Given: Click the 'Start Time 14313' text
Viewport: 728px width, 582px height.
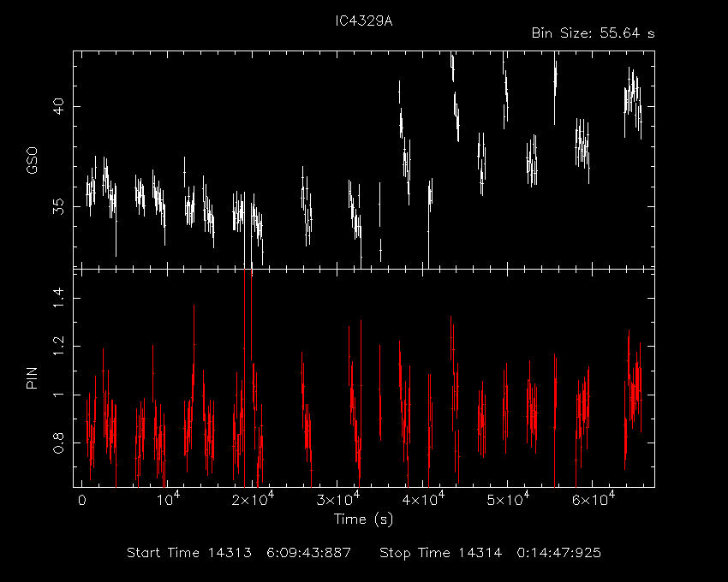Looking at the screenshot, I should coord(189,553).
